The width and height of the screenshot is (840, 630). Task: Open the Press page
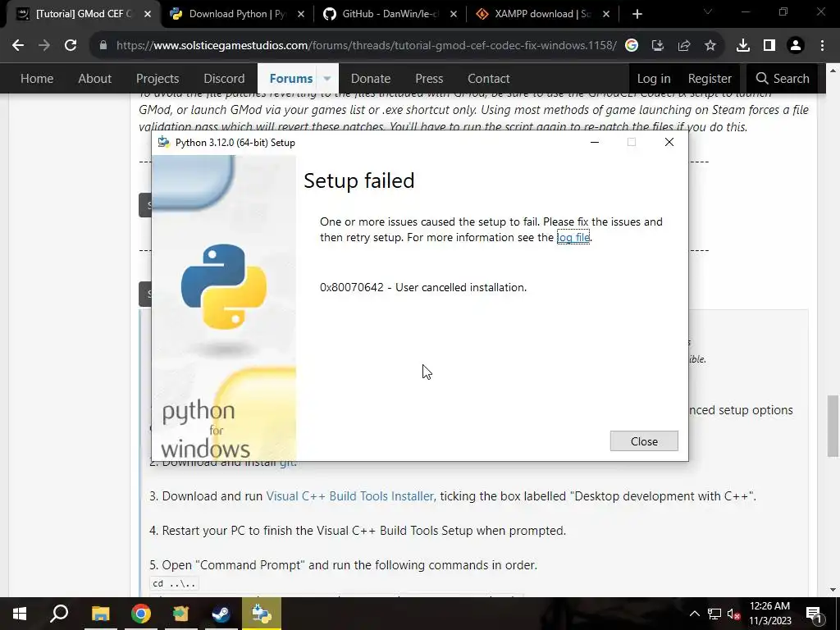[429, 78]
